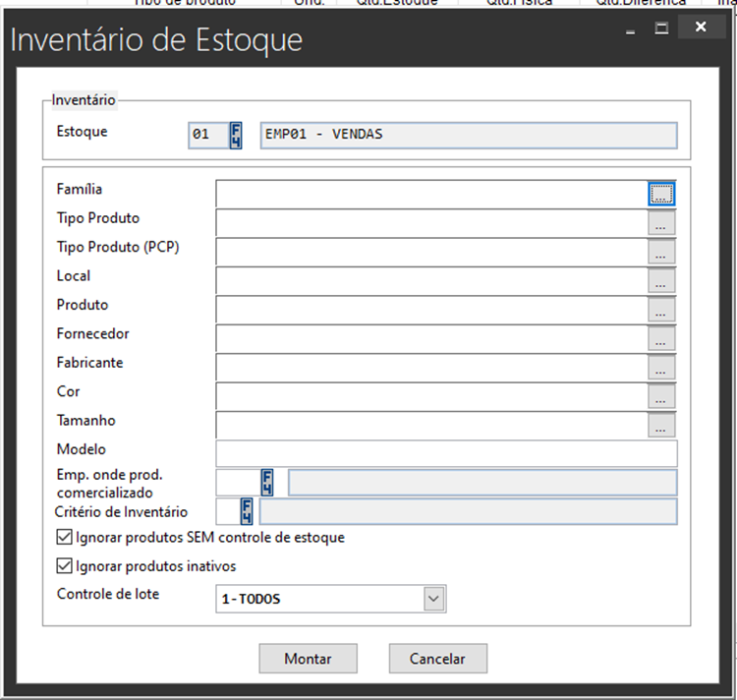Click F4 lookup icon for Emp. onde prod. comercializado
Screen dimensions: 737x700
click(x=267, y=483)
